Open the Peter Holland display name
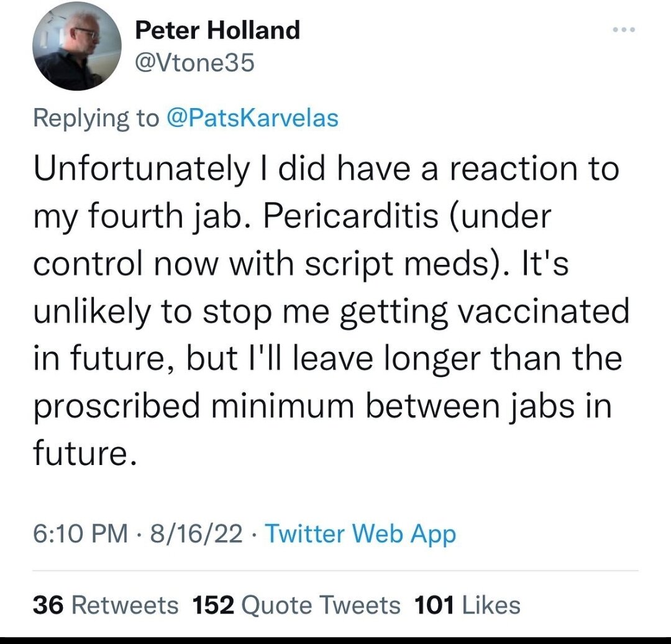Screen dimensions: 671x644 pos(217,30)
